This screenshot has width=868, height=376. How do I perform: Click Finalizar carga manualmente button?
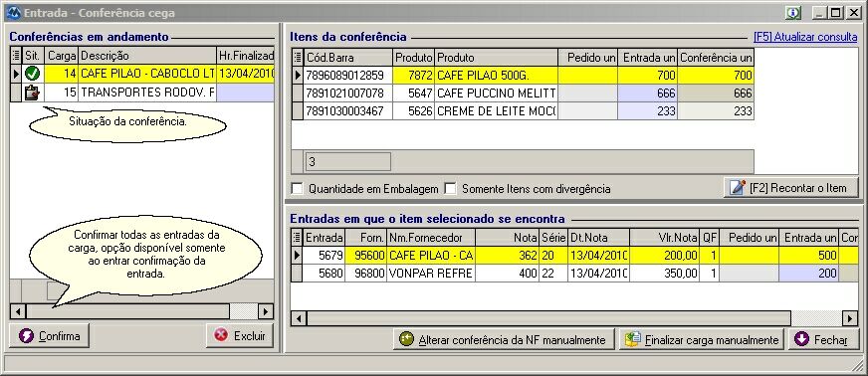pos(702,339)
